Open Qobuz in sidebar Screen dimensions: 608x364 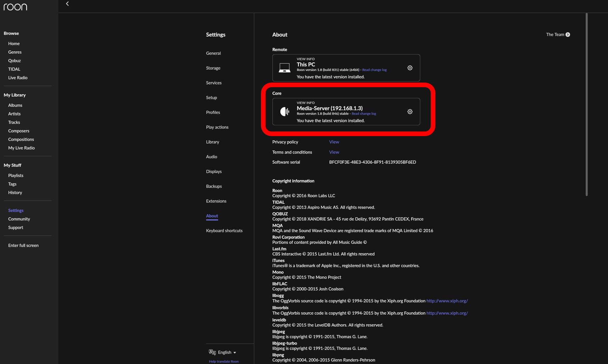tap(15, 61)
